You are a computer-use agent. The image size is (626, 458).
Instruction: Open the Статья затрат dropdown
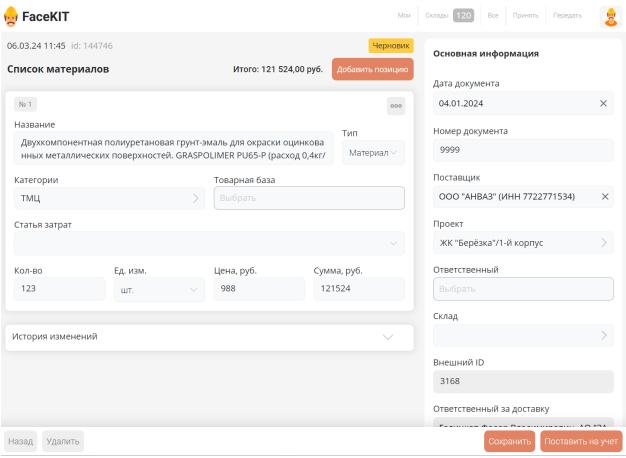click(395, 243)
